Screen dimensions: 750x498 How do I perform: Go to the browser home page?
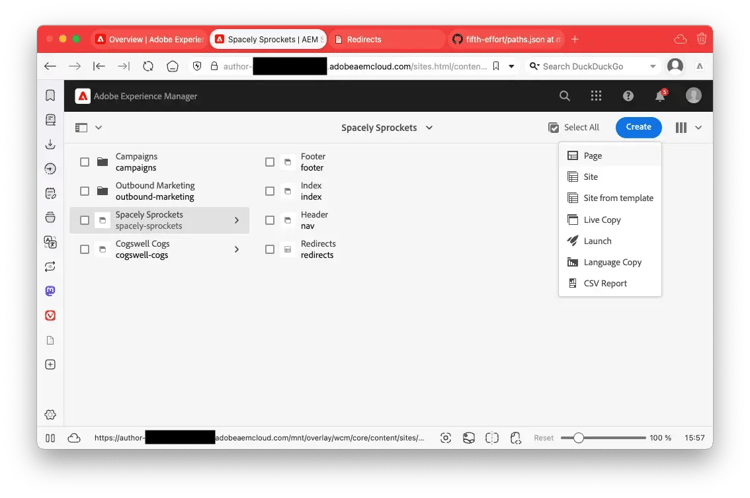pyautogui.click(x=173, y=66)
